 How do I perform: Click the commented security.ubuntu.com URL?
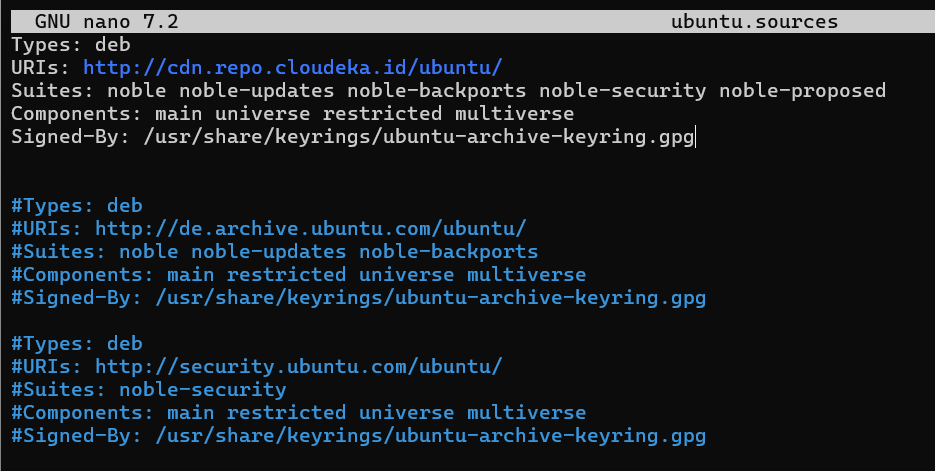point(299,366)
